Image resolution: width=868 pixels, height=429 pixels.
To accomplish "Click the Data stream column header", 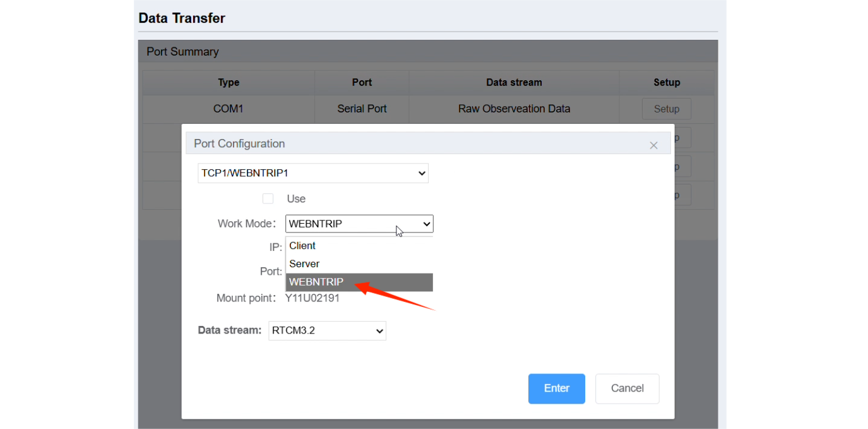I will (514, 82).
